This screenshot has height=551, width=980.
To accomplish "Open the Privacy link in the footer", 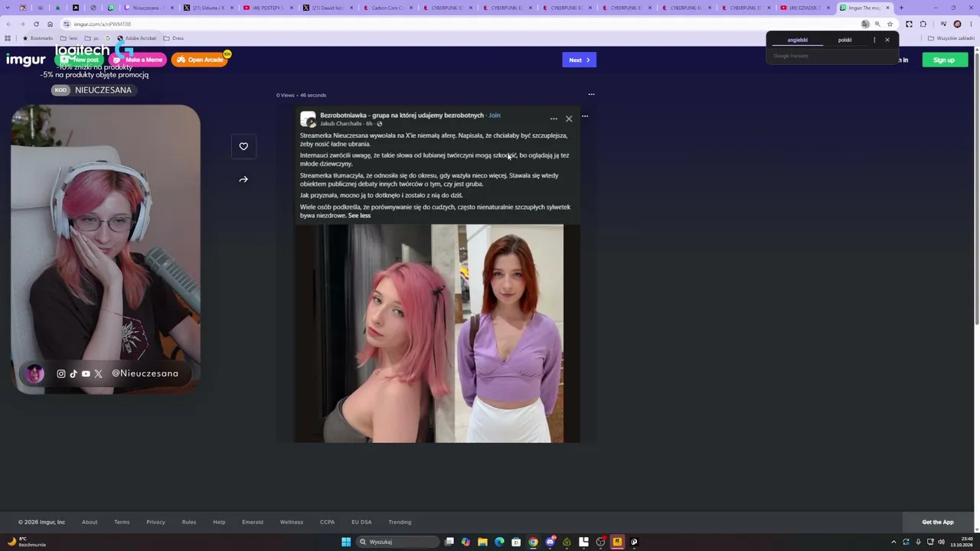I will (x=155, y=522).
